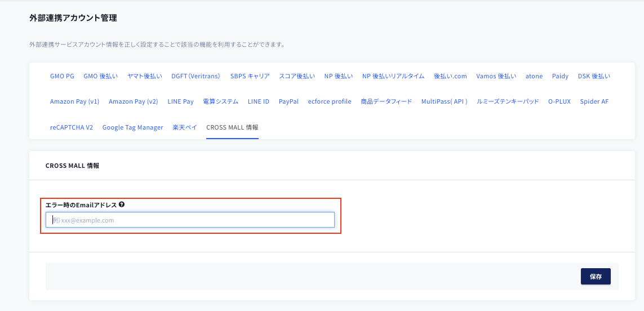
Task: Click the 保存 save button
Action: click(x=596, y=276)
